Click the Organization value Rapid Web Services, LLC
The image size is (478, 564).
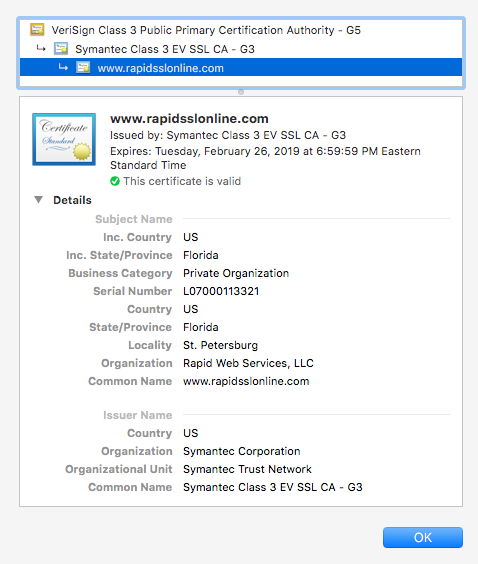click(x=248, y=363)
